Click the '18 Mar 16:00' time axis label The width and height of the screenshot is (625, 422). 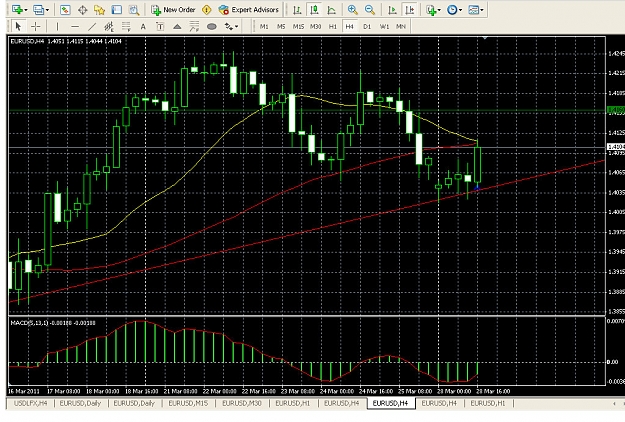tap(142, 391)
